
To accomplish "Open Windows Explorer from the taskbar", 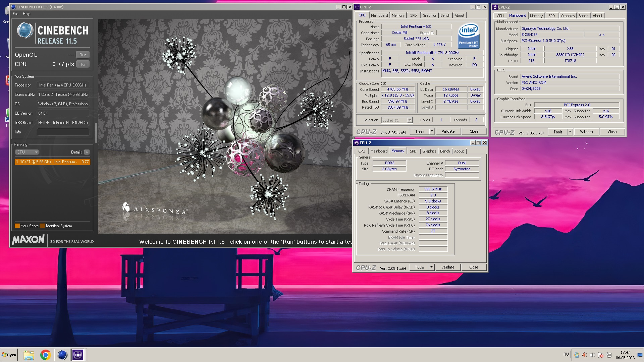I will pyautogui.click(x=29, y=355).
